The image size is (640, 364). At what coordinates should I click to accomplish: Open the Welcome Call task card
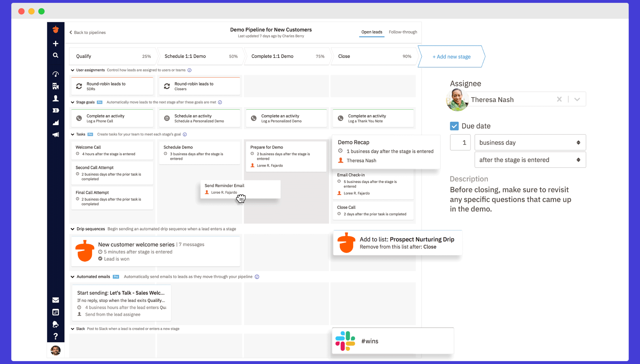pyautogui.click(x=112, y=150)
